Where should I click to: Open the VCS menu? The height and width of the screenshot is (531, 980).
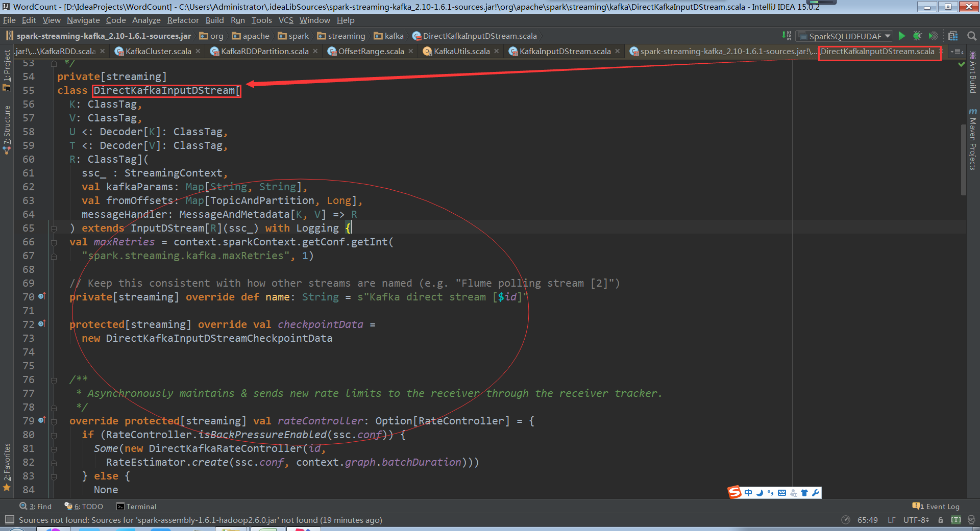tap(286, 20)
